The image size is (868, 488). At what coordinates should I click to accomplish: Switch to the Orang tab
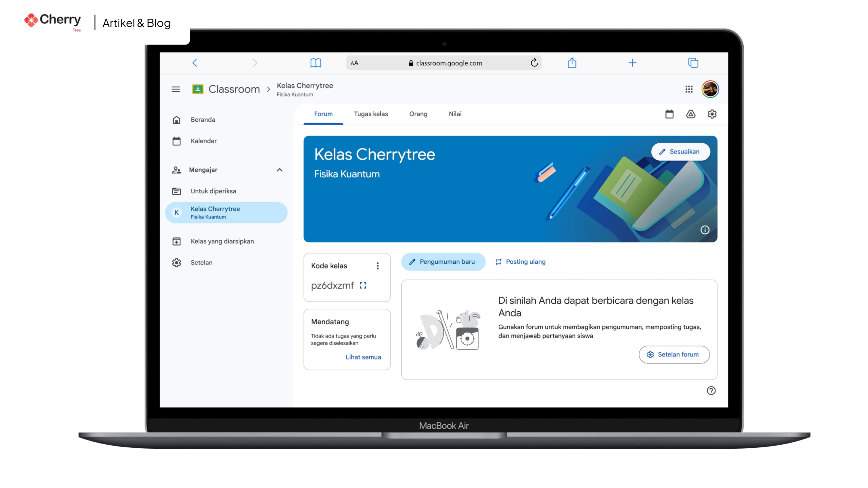click(418, 114)
